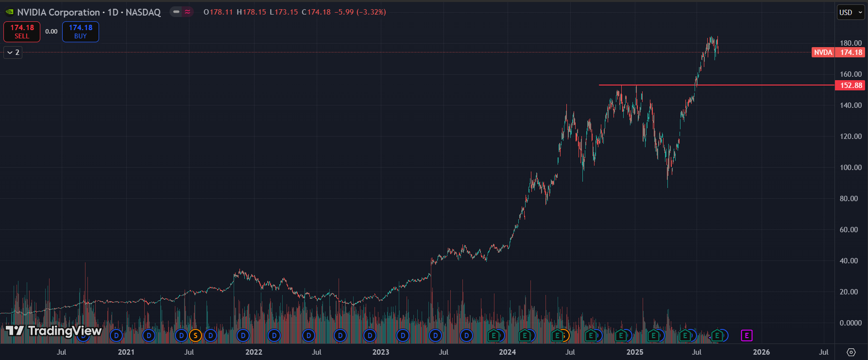Open the USD currency dropdown
This screenshot has height=360, width=868.
pos(851,13)
